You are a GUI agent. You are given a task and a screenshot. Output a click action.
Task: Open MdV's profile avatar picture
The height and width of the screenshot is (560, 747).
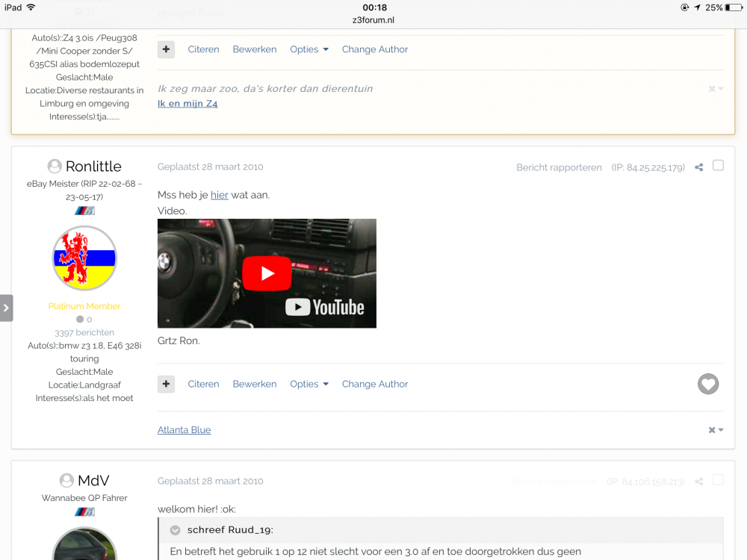pyautogui.click(x=84, y=544)
